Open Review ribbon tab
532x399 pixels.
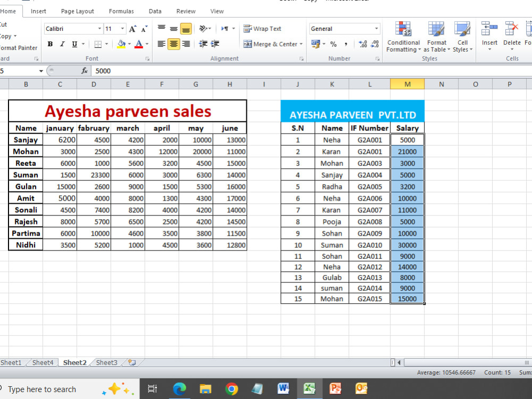(x=186, y=11)
